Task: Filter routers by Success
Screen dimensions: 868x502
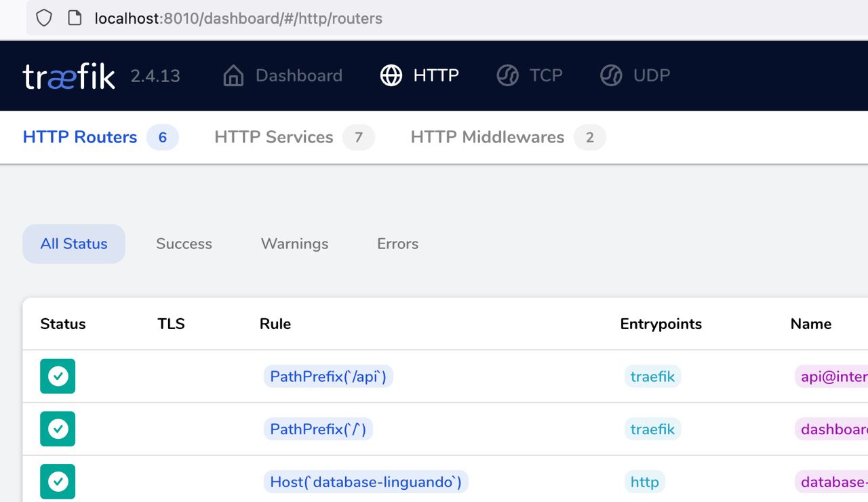Action: [184, 244]
